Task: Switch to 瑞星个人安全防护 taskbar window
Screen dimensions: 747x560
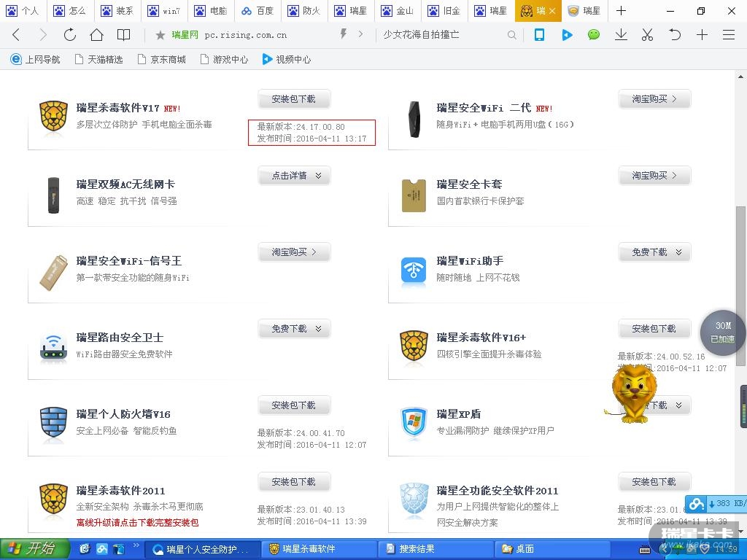Action: coord(203,549)
